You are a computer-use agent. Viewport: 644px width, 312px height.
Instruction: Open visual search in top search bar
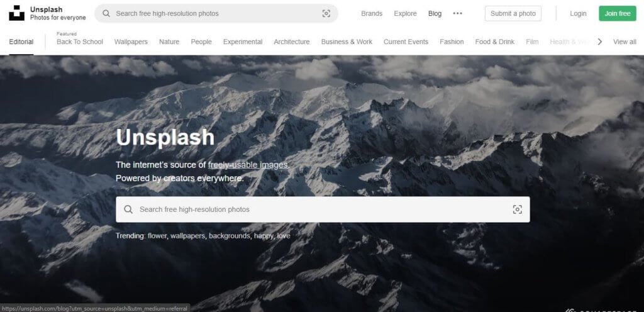tap(326, 13)
